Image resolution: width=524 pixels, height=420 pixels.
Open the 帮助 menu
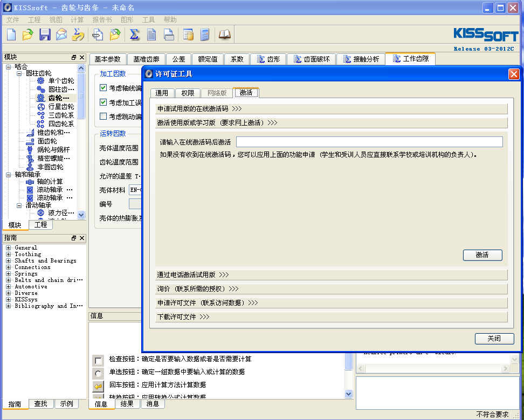pyautogui.click(x=170, y=20)
